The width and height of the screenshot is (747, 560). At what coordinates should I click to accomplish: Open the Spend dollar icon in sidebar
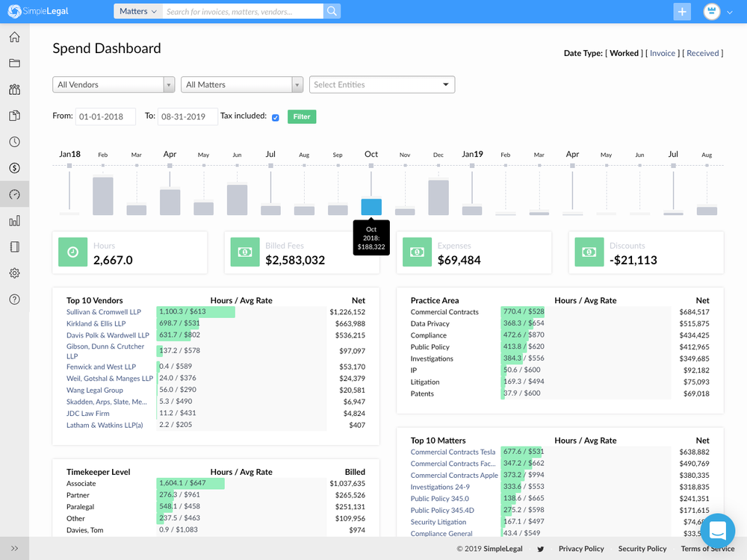coord(15,168)
